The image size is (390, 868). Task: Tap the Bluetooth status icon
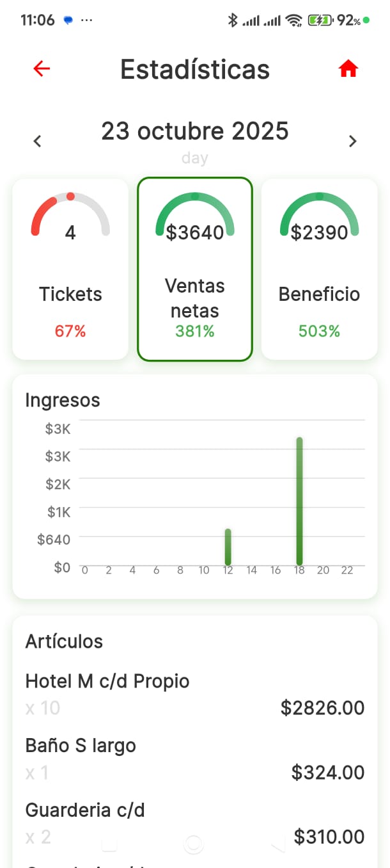(233, 20)
